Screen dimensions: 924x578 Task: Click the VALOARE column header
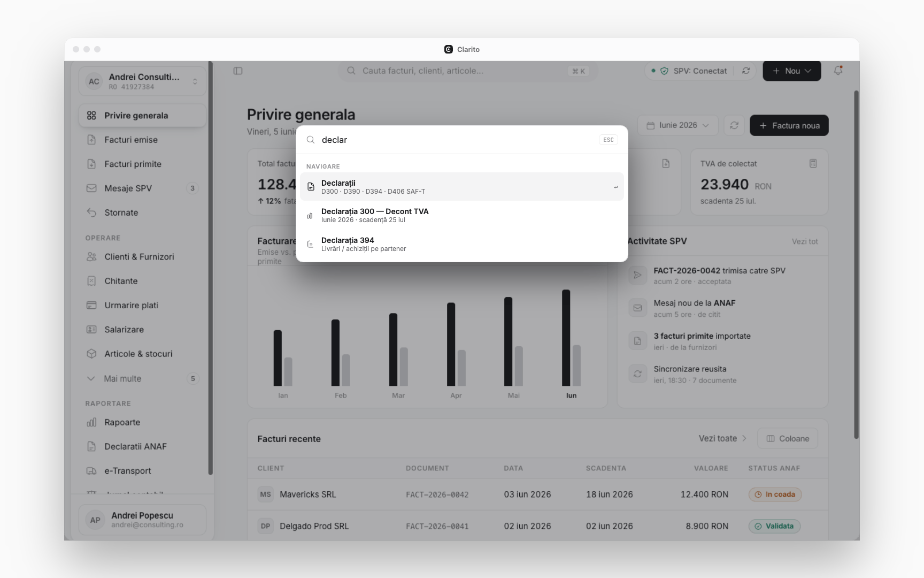(x=711, y=468)
